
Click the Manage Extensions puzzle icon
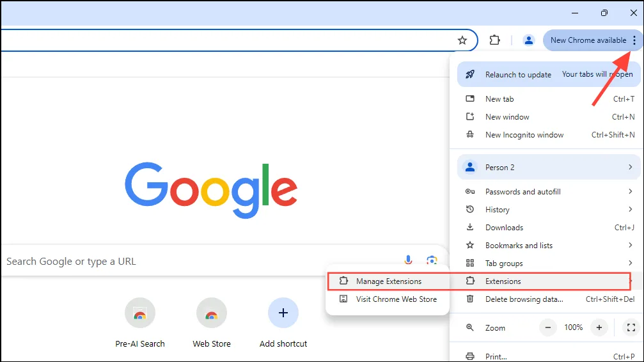pos(343,281)
